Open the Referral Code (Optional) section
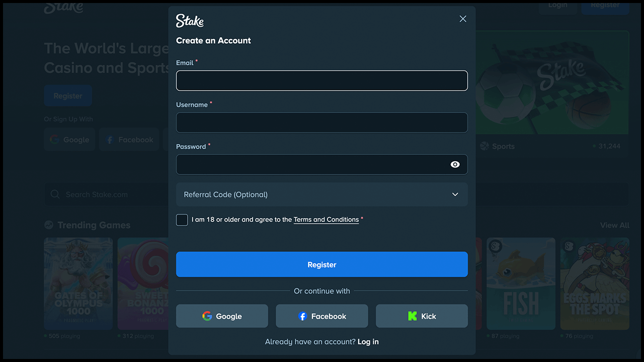The height and width of the screenshot is (362, 644). tap(322, 195)
